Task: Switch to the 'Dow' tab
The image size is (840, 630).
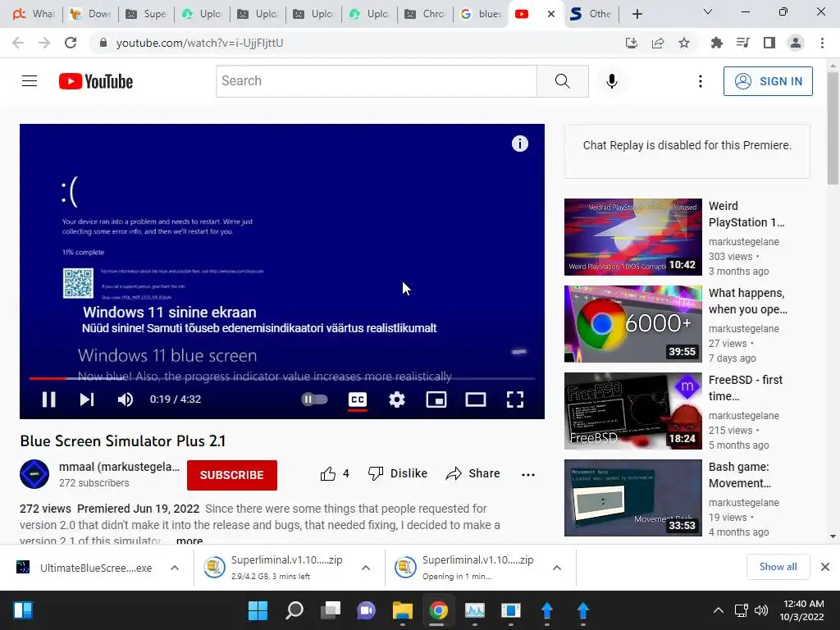Action: coord(90,14)
